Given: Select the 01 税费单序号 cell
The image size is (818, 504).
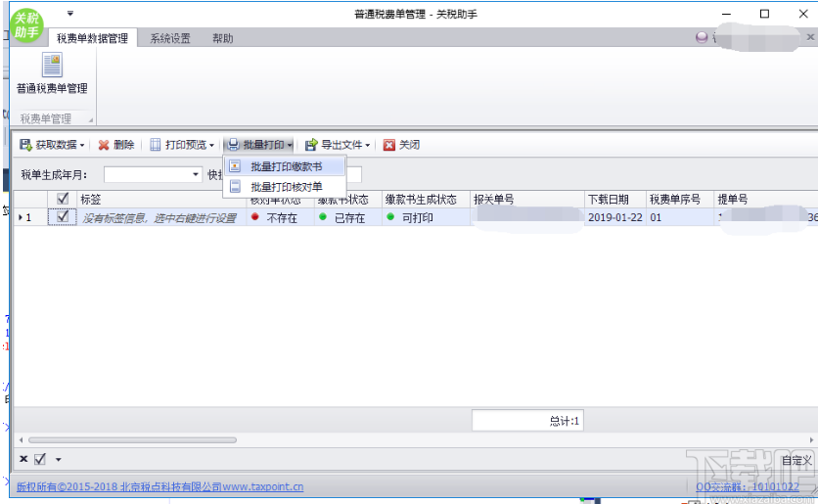Looking at the screenshot, I should point(680,217).
